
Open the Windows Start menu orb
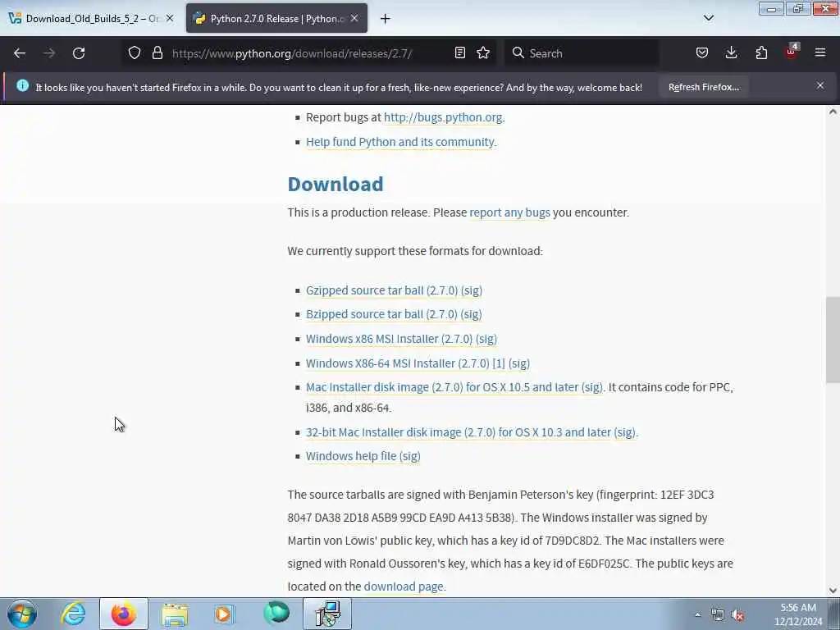(22, 614)
